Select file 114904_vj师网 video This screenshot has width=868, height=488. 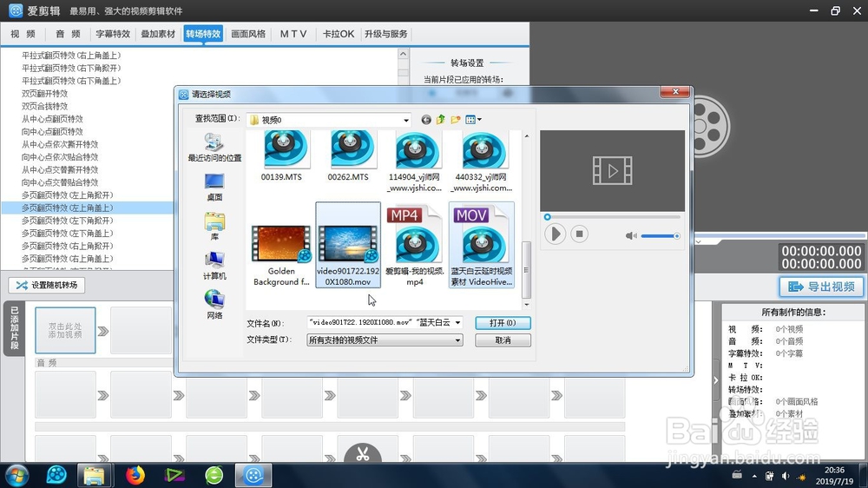pyautogui.click(x=415, y=162)
